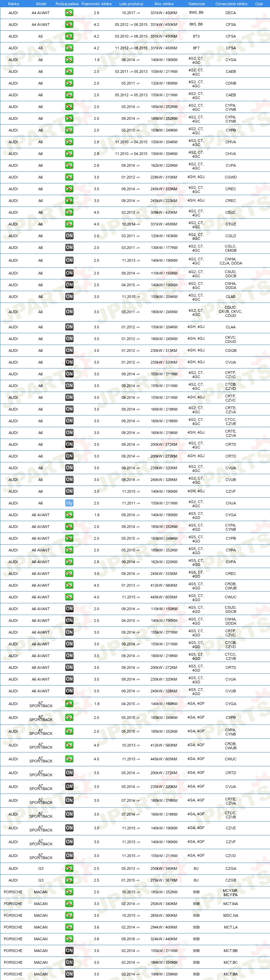
Task: Click the petrol icon in the A7 SPORTBACK 1.8 CYGA row
Action: click(69, 703)
